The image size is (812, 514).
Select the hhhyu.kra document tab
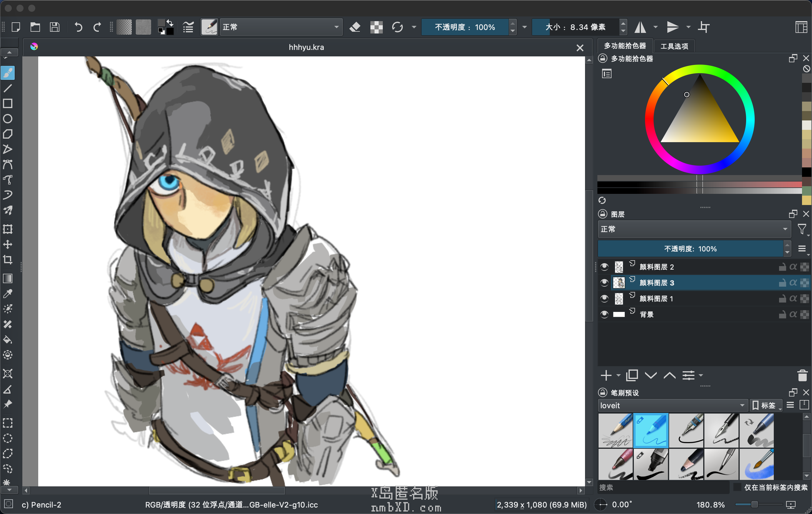point(306,47)
